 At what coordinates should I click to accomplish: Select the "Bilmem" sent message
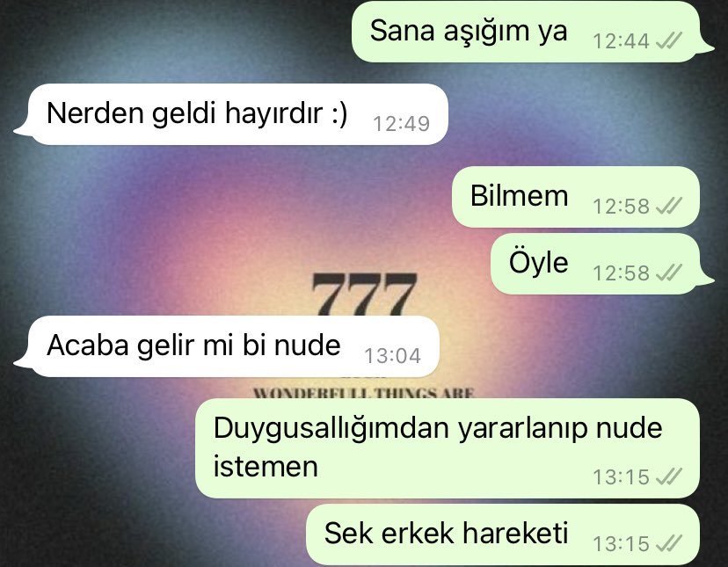(x=576, y=197)
